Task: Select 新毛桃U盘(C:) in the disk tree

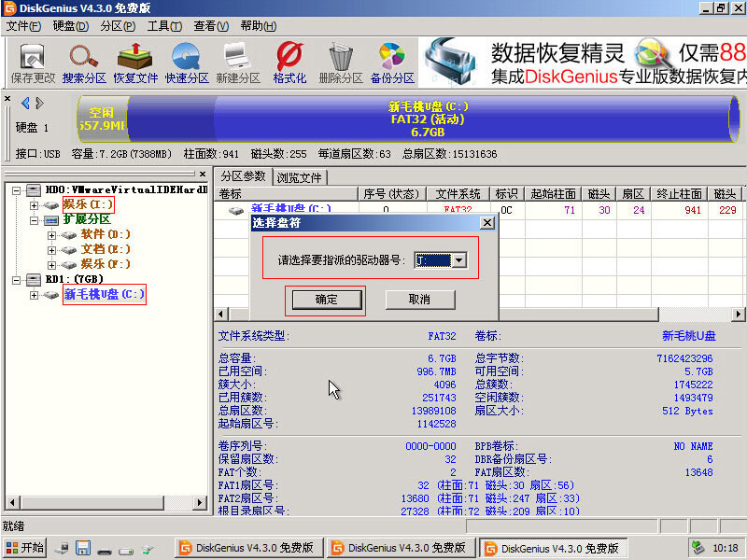Action: 105,294
